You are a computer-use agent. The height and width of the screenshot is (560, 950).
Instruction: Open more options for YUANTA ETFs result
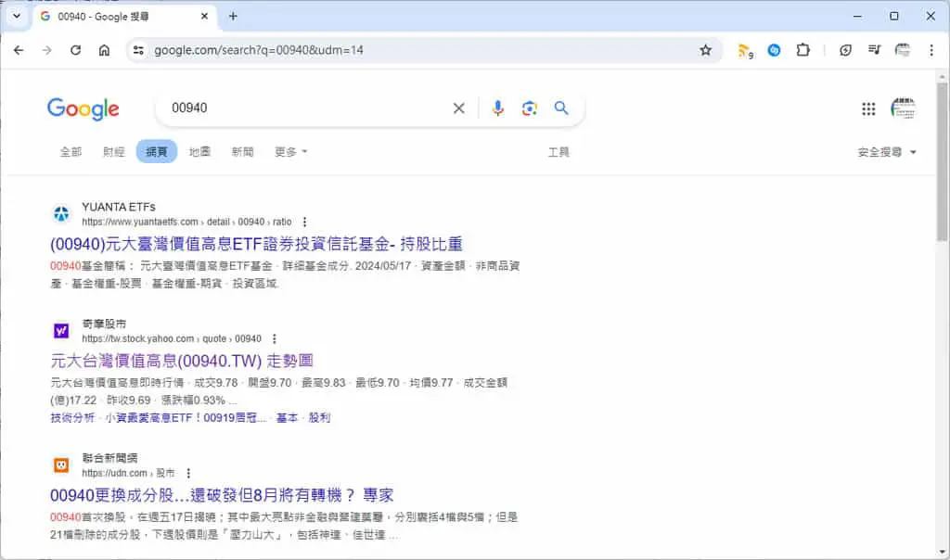pos(304,223)
